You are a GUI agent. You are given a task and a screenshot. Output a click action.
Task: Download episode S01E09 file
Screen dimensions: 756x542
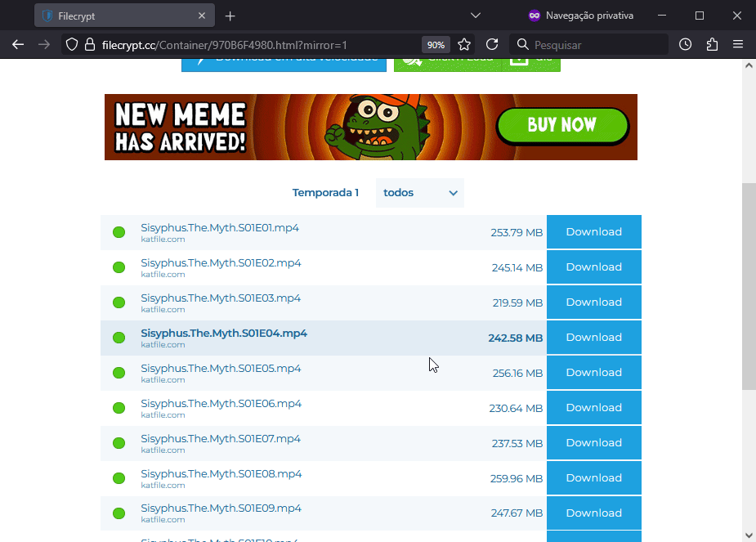594,513
